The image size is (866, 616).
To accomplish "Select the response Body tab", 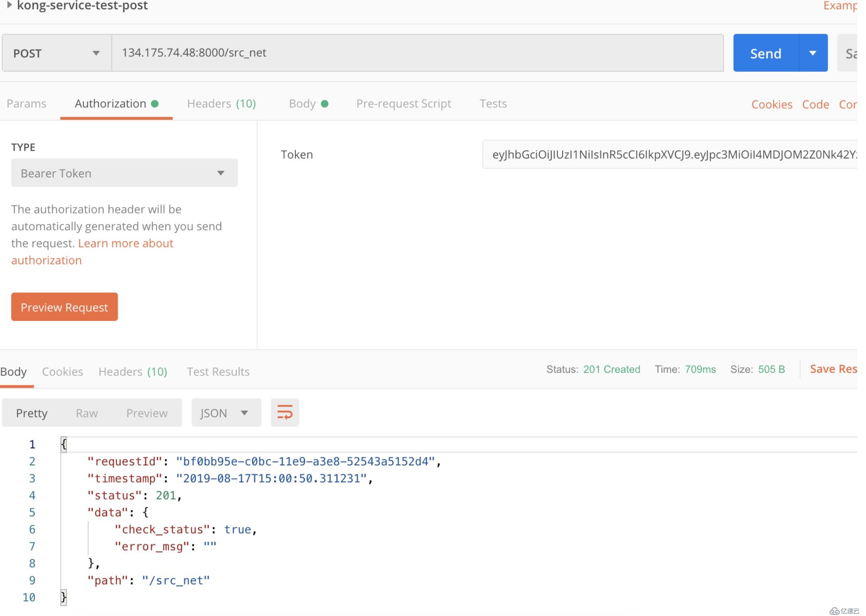I will [x=13, y=372].
